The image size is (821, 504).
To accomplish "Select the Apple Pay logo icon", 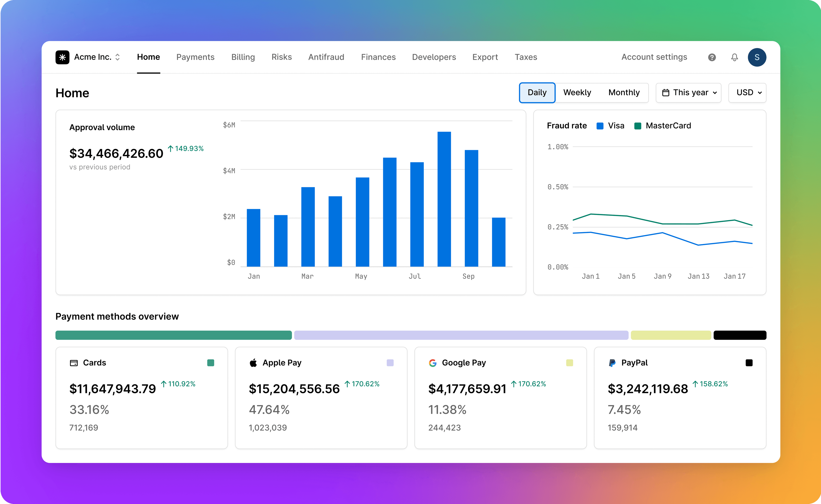I will pyautogui.click(x=253, y=363).
